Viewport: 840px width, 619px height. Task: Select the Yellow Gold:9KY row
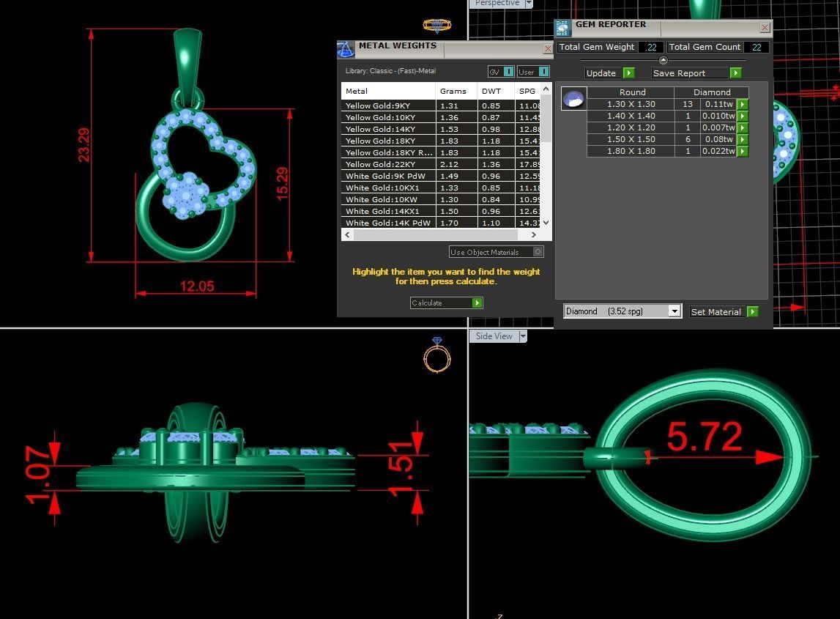coord(441,105)
